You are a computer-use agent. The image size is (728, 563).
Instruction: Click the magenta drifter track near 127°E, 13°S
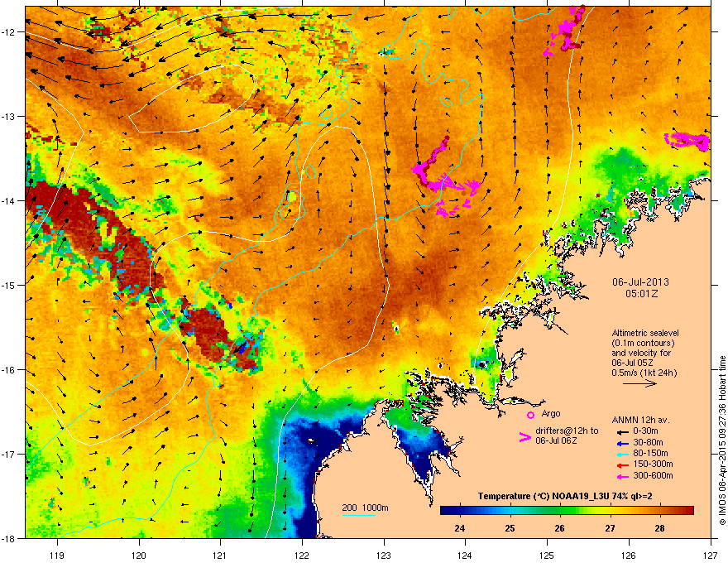(x=687, y=141)
